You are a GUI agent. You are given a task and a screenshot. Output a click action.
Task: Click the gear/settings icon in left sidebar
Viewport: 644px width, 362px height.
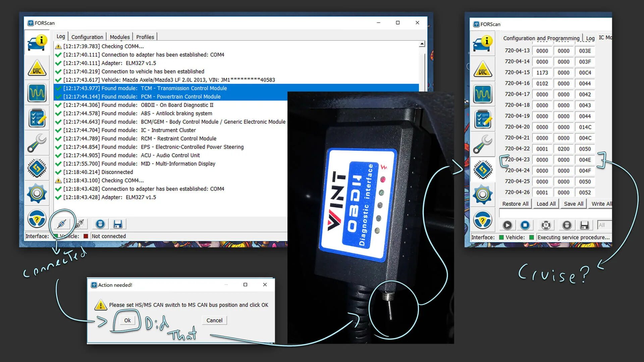click(38, 194)
